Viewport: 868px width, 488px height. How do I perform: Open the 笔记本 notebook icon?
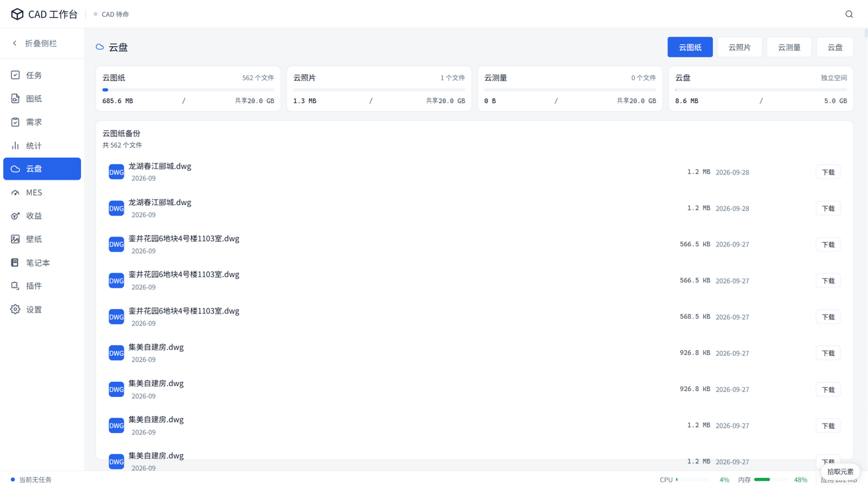point(15,262)
